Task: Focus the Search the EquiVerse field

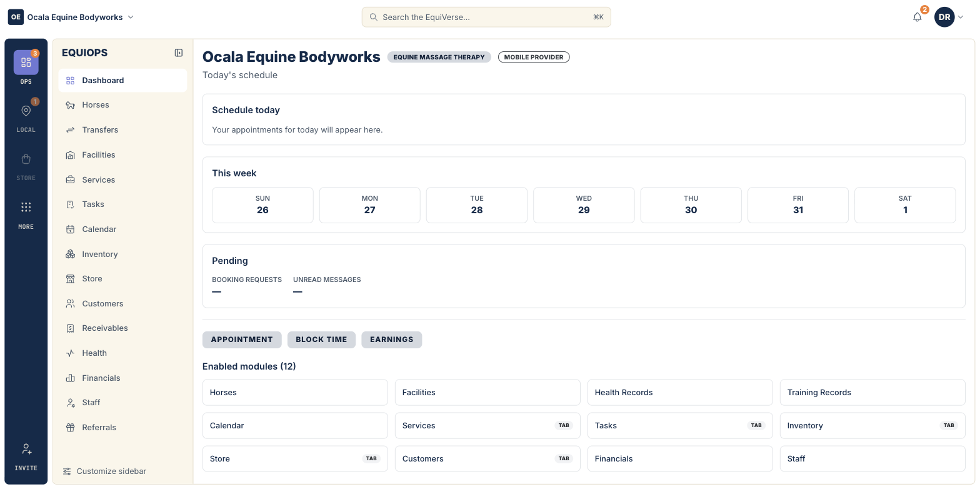Action: [486, 17]
